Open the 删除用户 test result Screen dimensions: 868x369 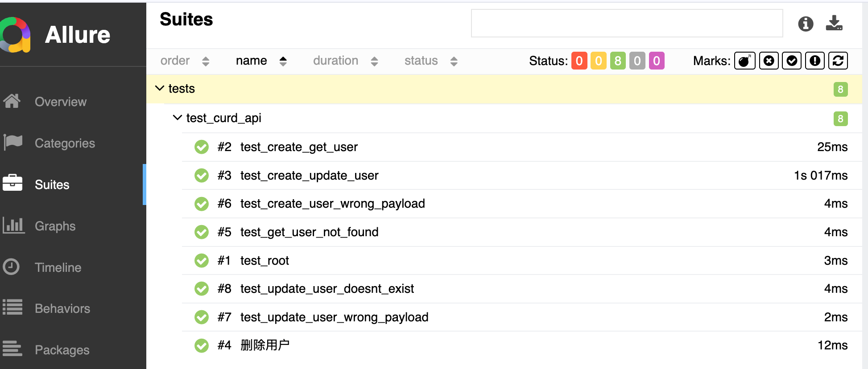[x=521, y=345]
